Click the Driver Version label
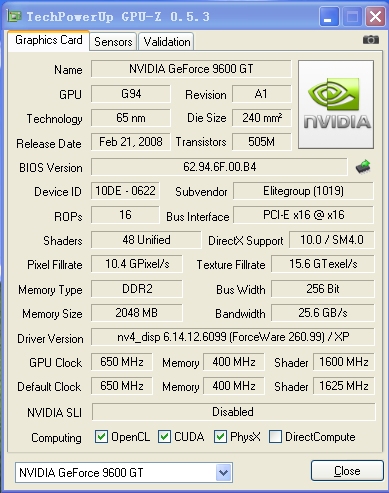Image resolution: width=389 pixels, height=493 pixels. point(50,339)
